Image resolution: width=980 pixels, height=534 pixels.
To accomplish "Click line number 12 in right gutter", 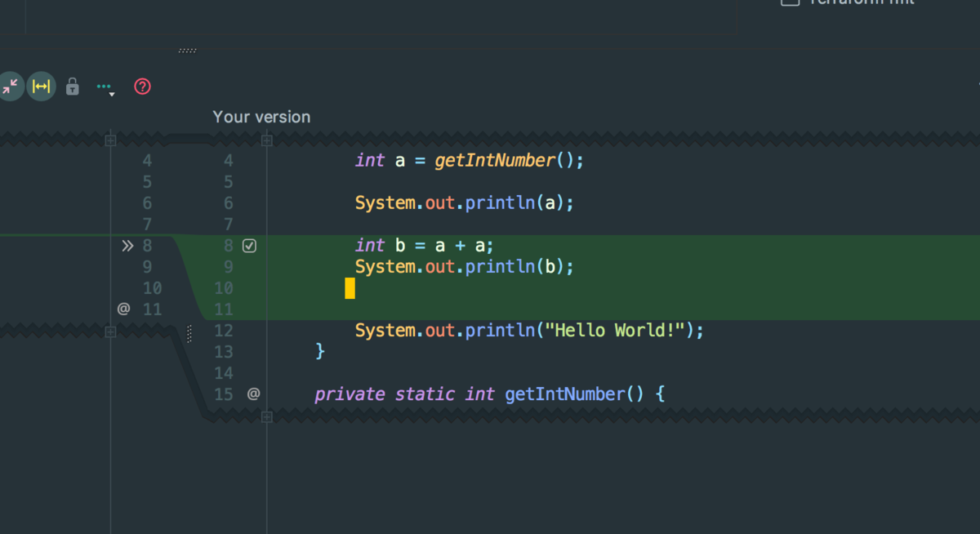I will [224, 331].
